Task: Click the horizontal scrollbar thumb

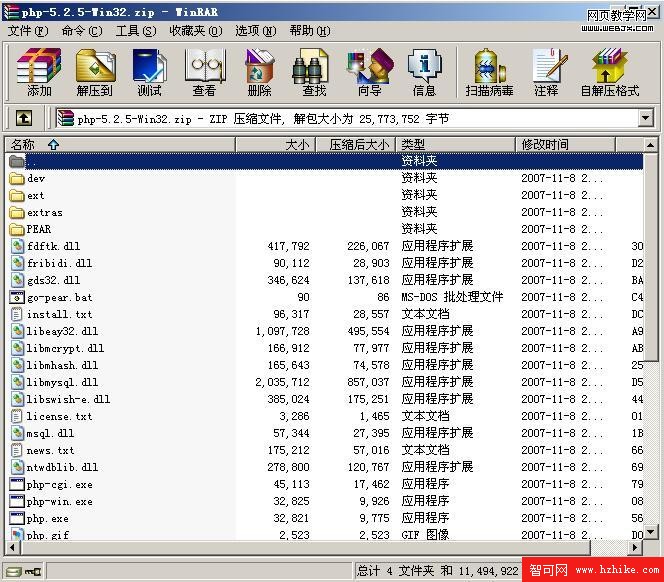Action: 305,547
